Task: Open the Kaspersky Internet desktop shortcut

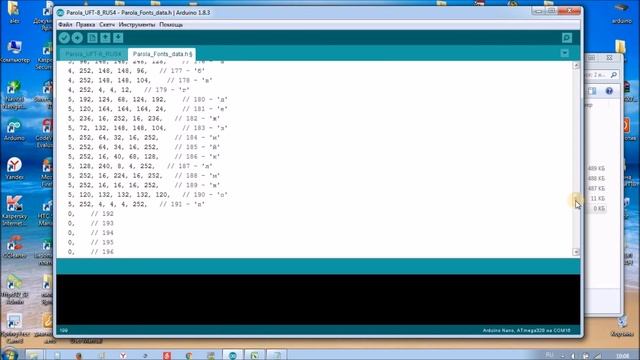Action: point(15,211)
